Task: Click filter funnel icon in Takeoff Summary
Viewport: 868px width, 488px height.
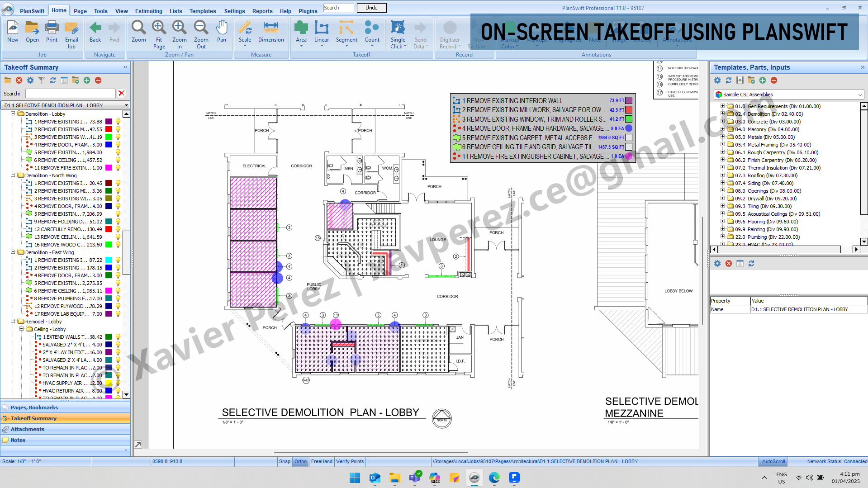Action: [42, 80]
